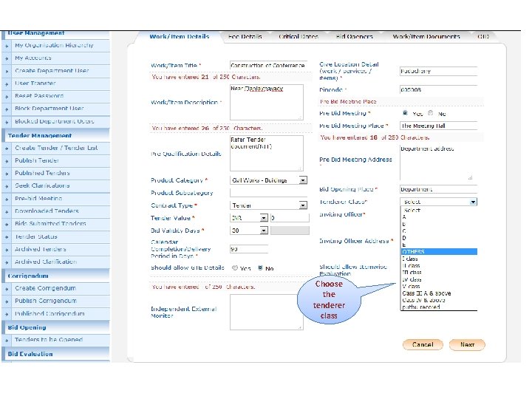Click the Cancel button
Viewport: 532px width, 399px height.
[x=423, y=345]
